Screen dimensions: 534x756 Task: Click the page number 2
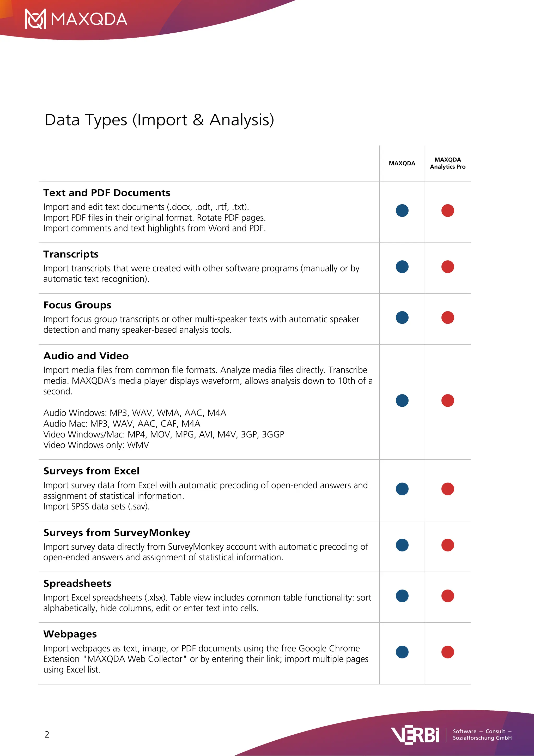[47, 735]
